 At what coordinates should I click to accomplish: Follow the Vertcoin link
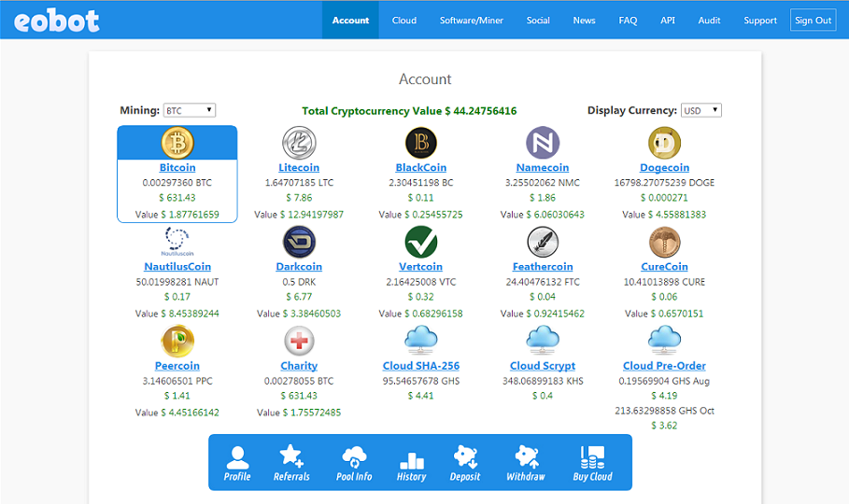(x=420, y=267)
